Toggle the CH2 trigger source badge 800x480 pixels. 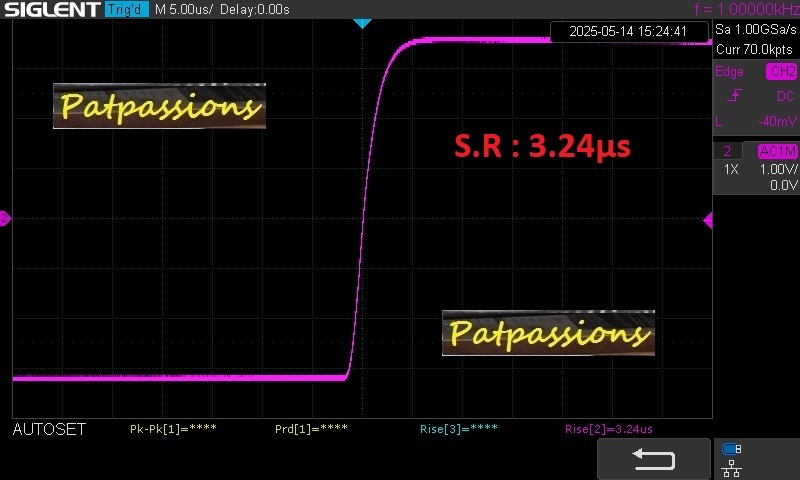pyautogui.click(x=781, y=72)
